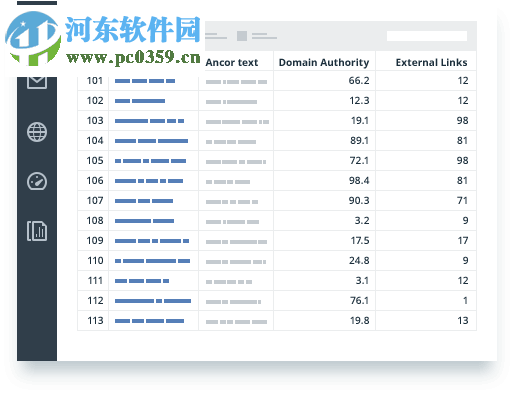The height and width of the screenshot is (394, 514).
Task: Select row number 102
Action: tap(95, 101)
